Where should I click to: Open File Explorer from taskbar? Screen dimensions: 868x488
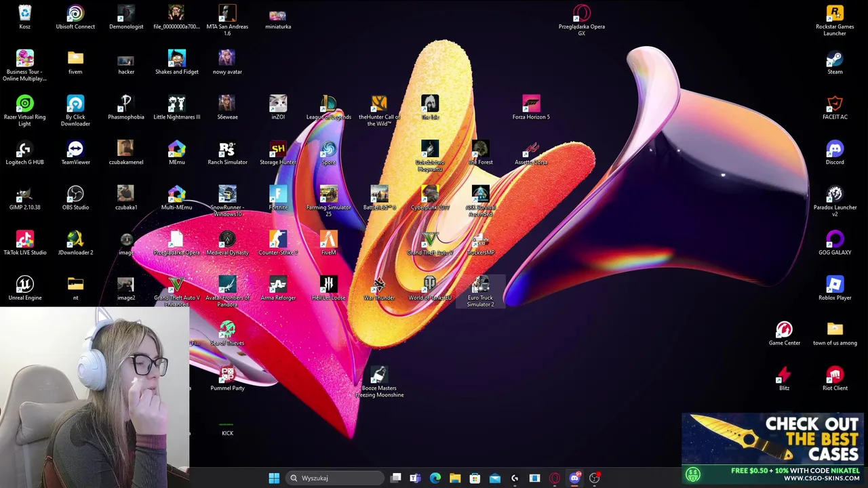point(455,478)
